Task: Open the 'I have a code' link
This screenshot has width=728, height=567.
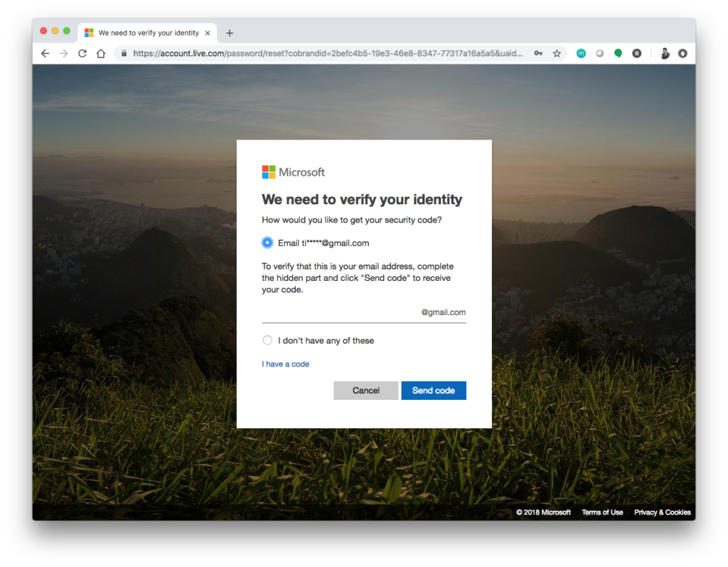Action: click(x=285, y=364)
